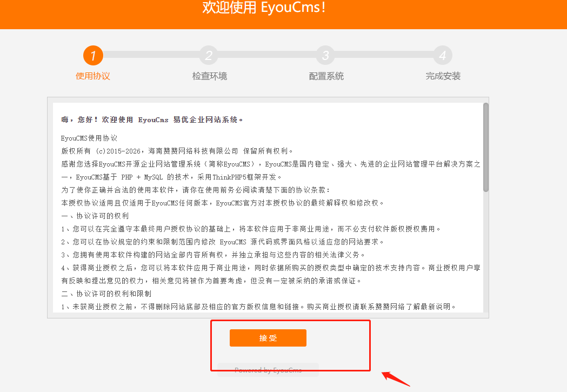This screenshot has width=567, height=392.
Task: Click the 配置系统 step label
Action: point(326,76)
